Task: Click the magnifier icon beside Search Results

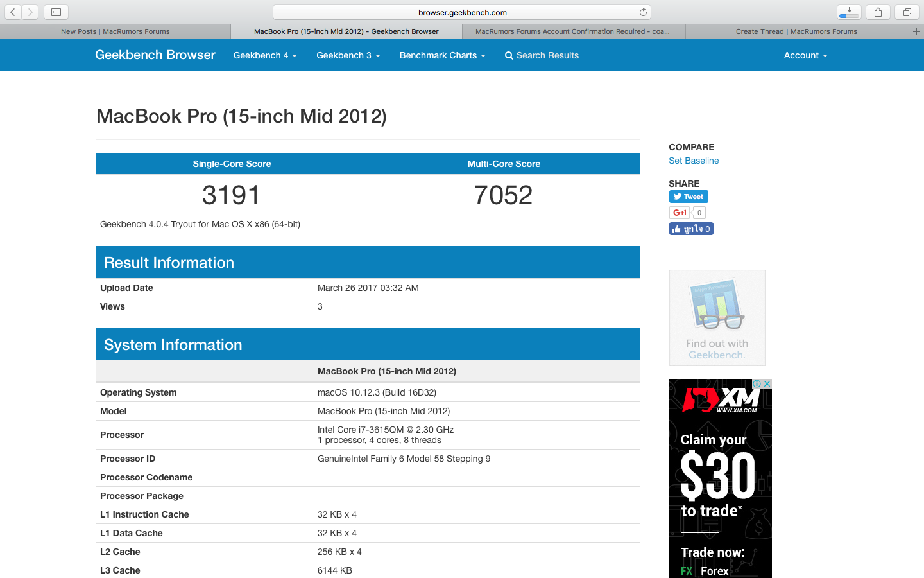Action: point(509,56)
